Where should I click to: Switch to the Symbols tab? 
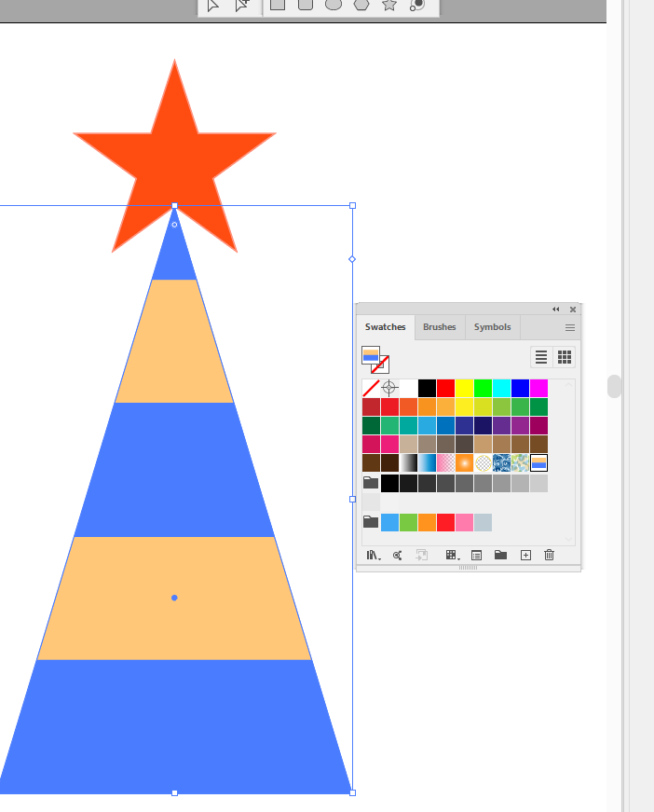tap(492, 327)
